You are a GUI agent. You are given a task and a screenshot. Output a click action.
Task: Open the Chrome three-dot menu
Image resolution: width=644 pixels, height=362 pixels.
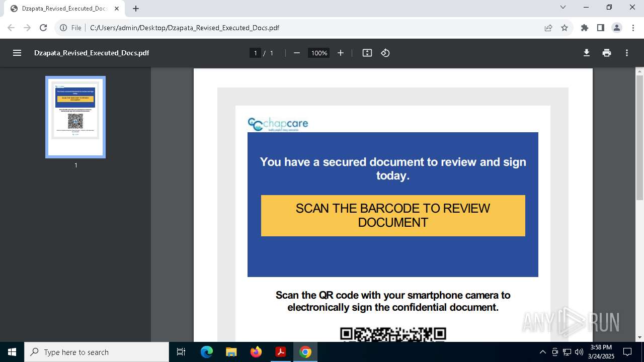tap(633, 28)
